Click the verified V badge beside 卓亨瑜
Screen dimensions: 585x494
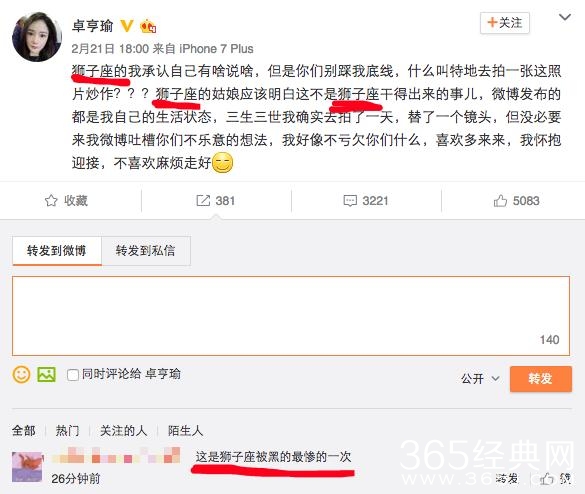coord(127,26)
